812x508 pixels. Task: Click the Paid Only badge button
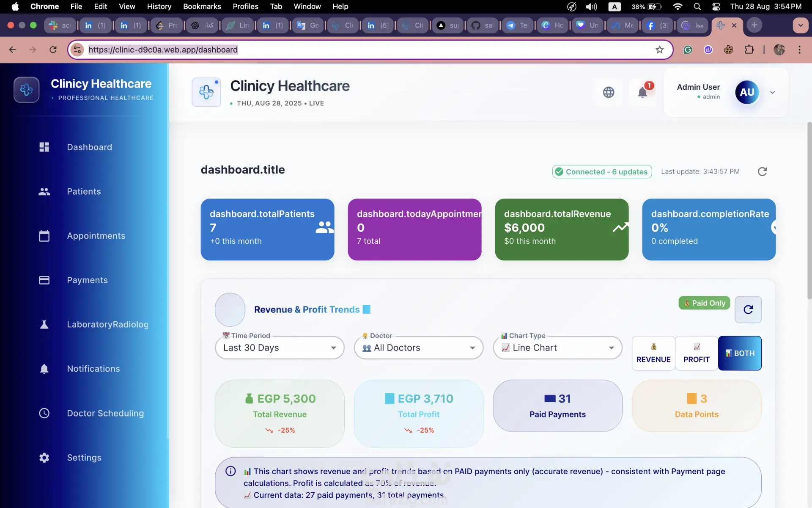pyautogui.click(x=704, y=303)
